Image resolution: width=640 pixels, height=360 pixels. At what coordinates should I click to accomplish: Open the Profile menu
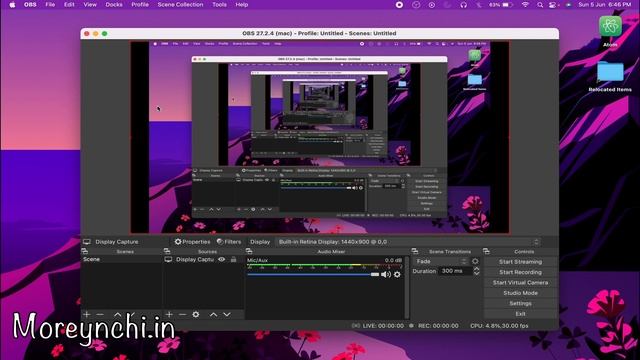[140, 5]
